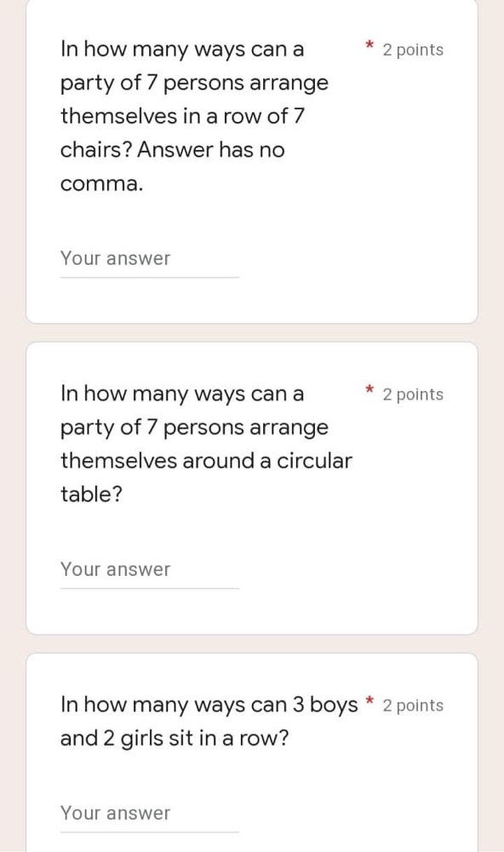Screen dimensions: 504x852
Task: Click the answer field for the circular table question
Action: pyautogui.click(x=149, y=569)
